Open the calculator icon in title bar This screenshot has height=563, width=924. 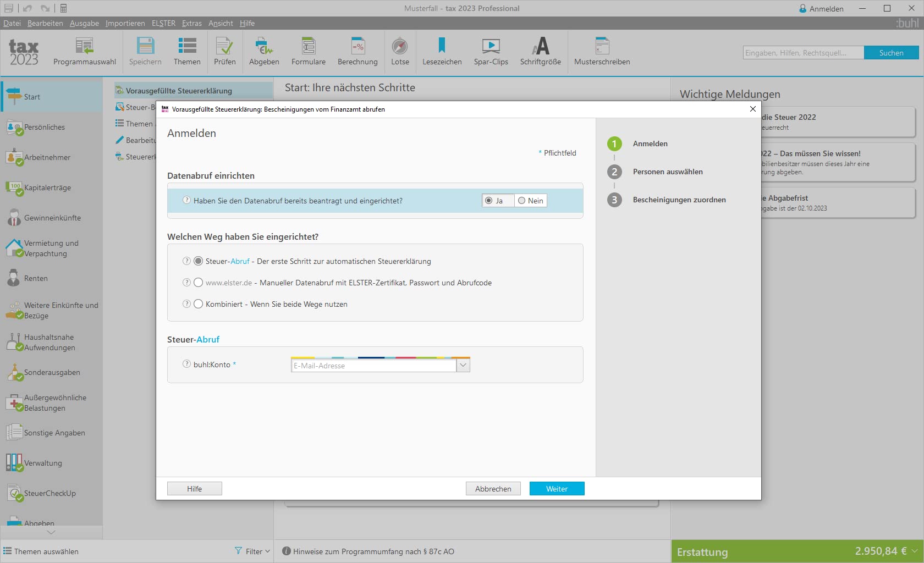[x=63, y=8]
